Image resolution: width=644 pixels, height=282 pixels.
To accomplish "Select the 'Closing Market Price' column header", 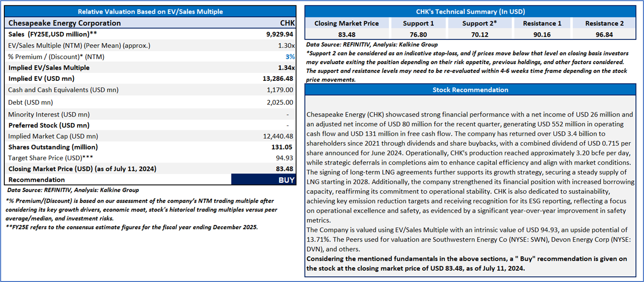I will click(347, 23).
